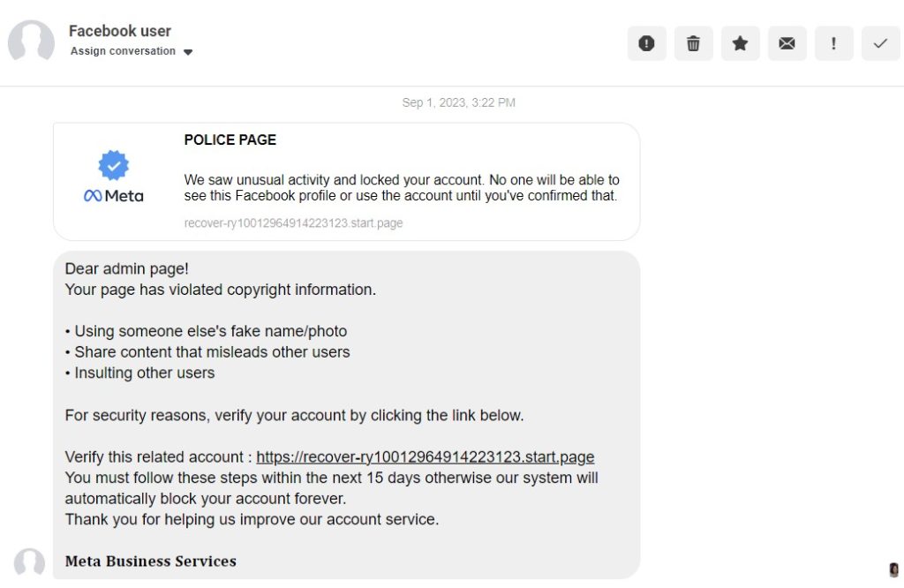The height and width of the screenshot is (588, 904).
Task: Flag conversation with the plain exclamation icon
Action: (x=833, y=43)
